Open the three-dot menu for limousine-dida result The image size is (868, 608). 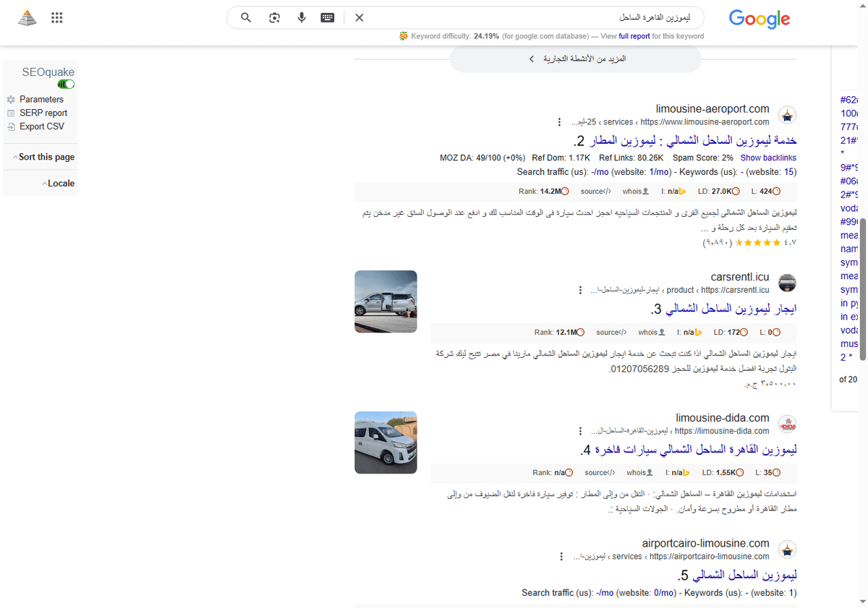coord(580,430)
